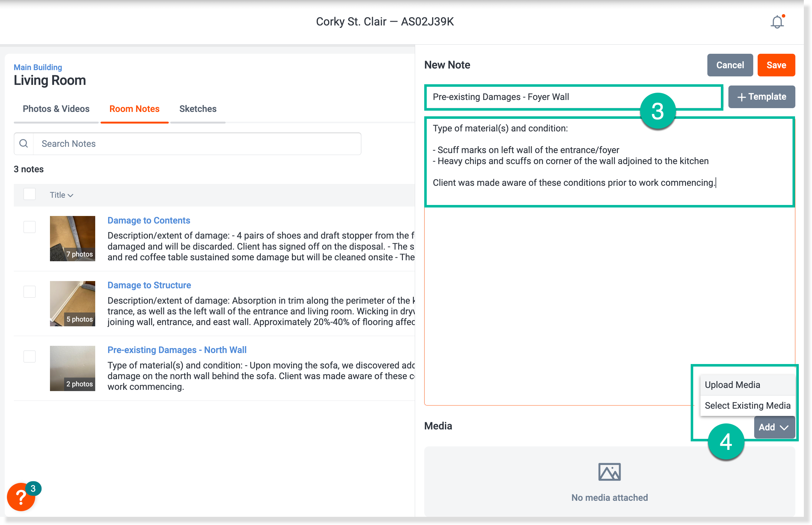Image resolution: width=812 pixels, height=525 pixels.
Task: Sort notes by the Title column
Action: click(x=61, y=195)
